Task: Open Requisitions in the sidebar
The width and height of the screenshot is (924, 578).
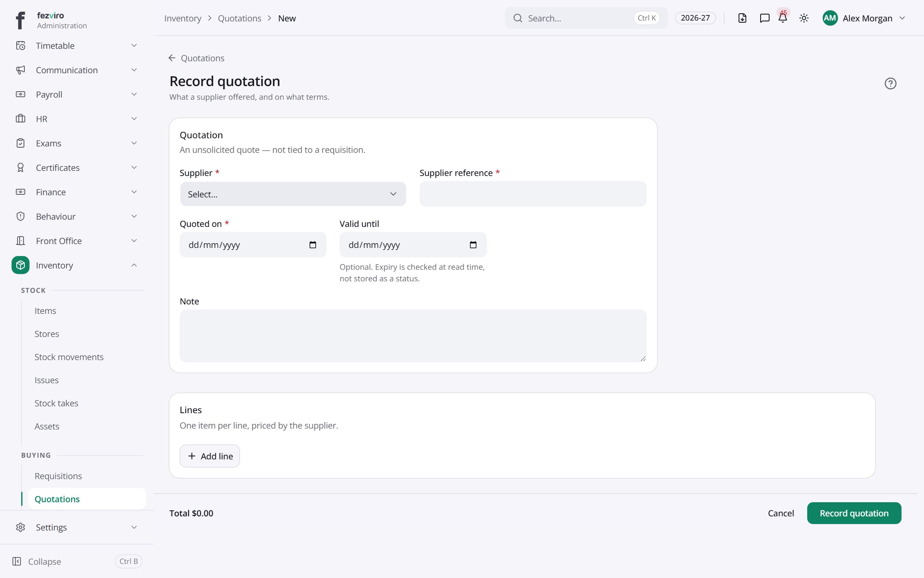Action: 58,476
